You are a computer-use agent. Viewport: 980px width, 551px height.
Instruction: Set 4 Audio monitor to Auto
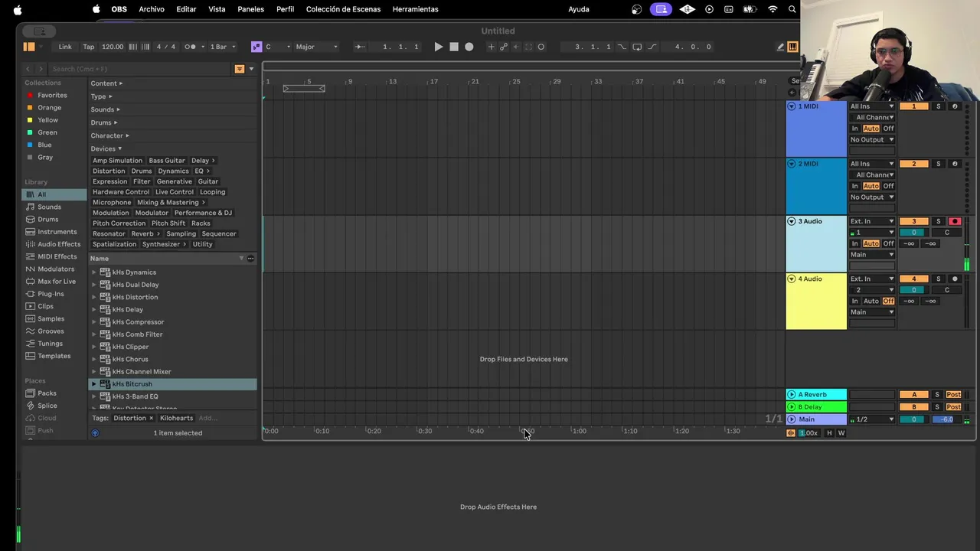click(x=871, y=301)
